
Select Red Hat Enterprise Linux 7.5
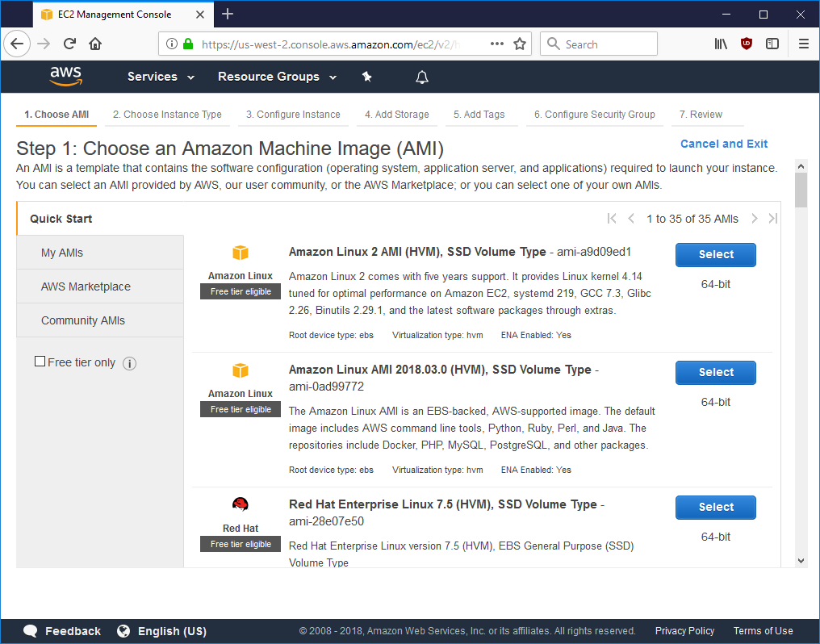point(715,507)
